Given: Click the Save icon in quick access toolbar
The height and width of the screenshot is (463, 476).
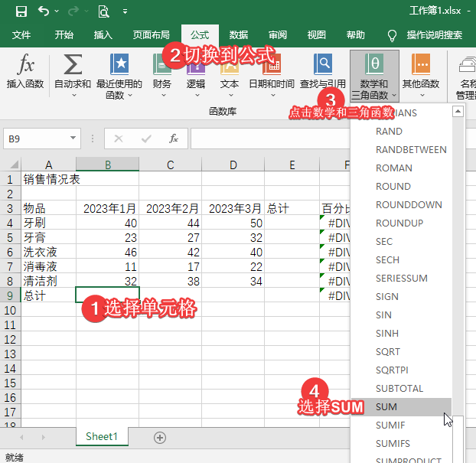Looking at the screenshot, I should click(21, 11).
